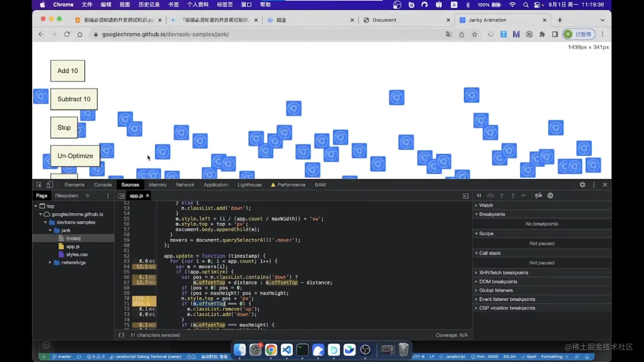Switch to the Console panel
Viewport: 644px width, 362px height.
[x=103, y=185]
